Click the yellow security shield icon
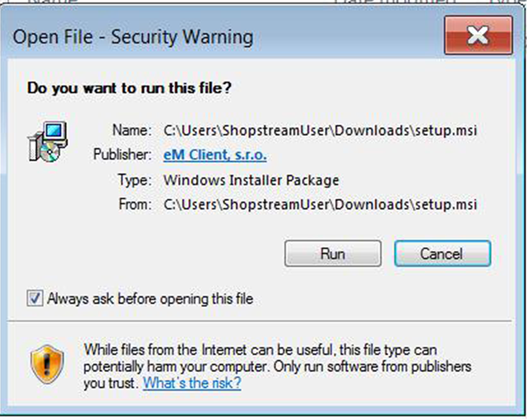Viewport: 527px width, 420px height. tap(47, 364)
